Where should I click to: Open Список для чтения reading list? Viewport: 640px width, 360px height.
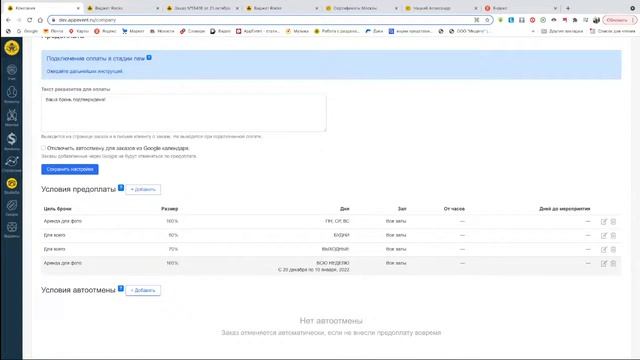pyautogui.click(x=613, y=31)
